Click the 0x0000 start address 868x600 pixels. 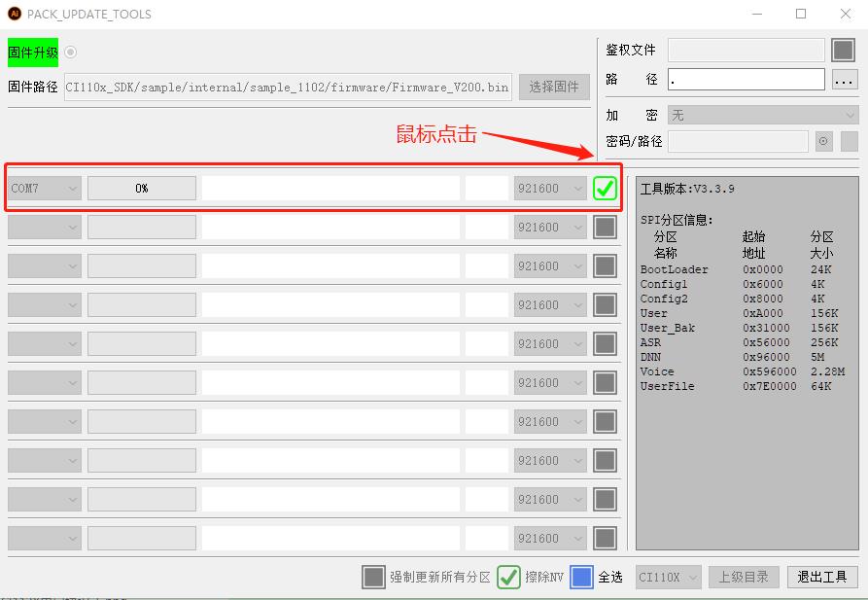pyautogui.click(x=763, y=269)
